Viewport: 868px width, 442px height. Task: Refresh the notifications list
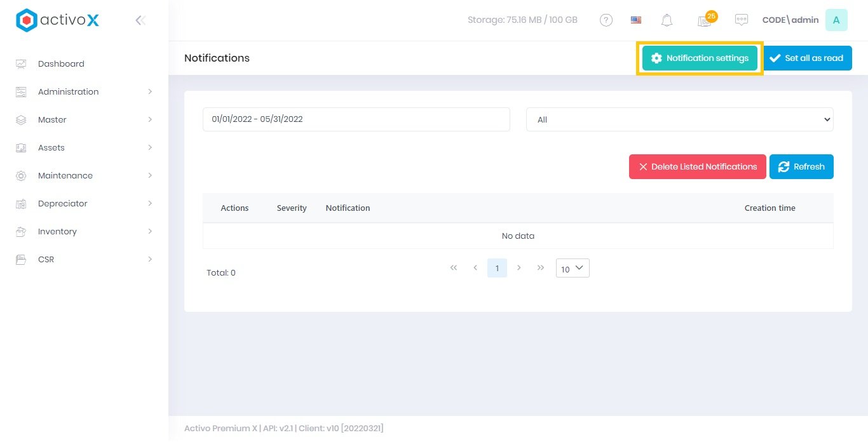click(x=801, y=166)
